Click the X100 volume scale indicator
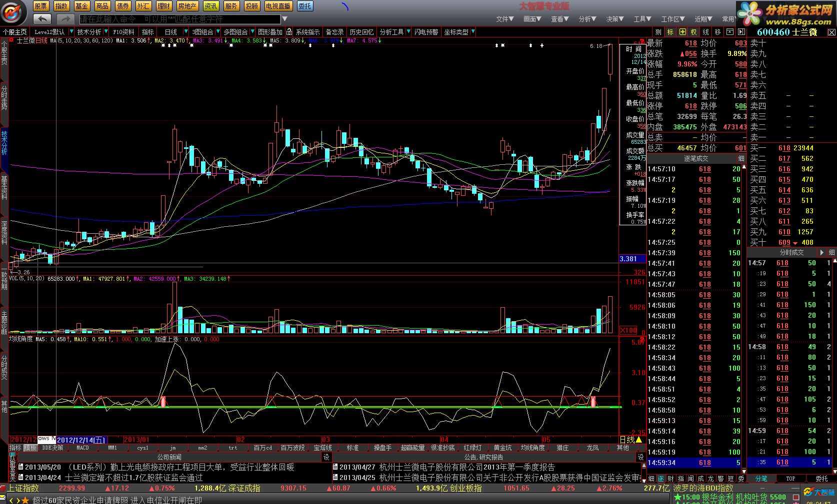The width and height of the screenshot is (837, 504). coord(628,330)
